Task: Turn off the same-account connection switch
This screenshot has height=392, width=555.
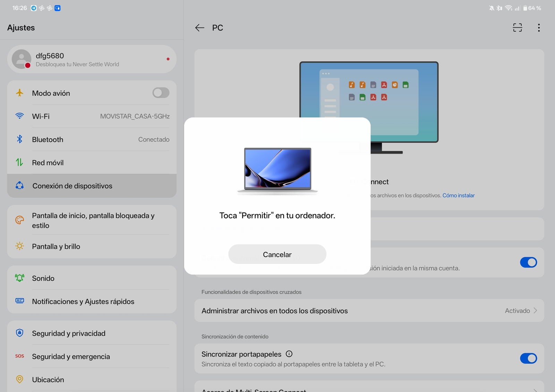Action: 528,262
